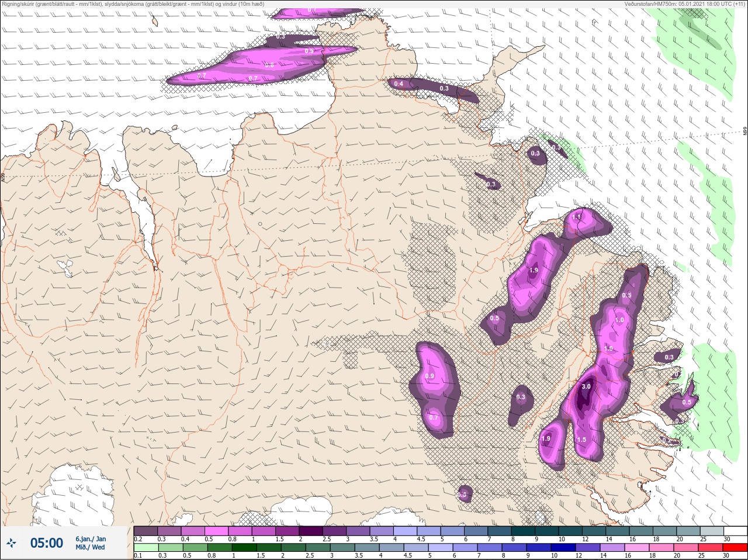
Task: Click the 05:00 forecast time display
Action: pyautogui.click(x=47, y=543)
